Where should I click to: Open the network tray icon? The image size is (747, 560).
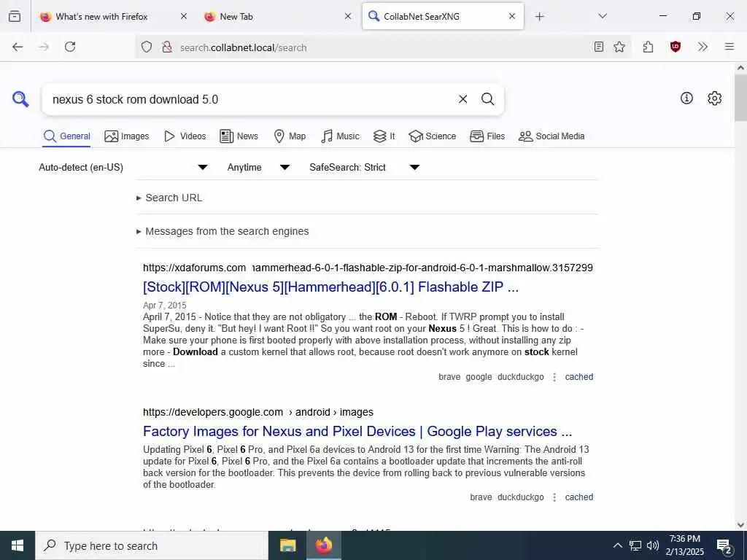[635, 545]
